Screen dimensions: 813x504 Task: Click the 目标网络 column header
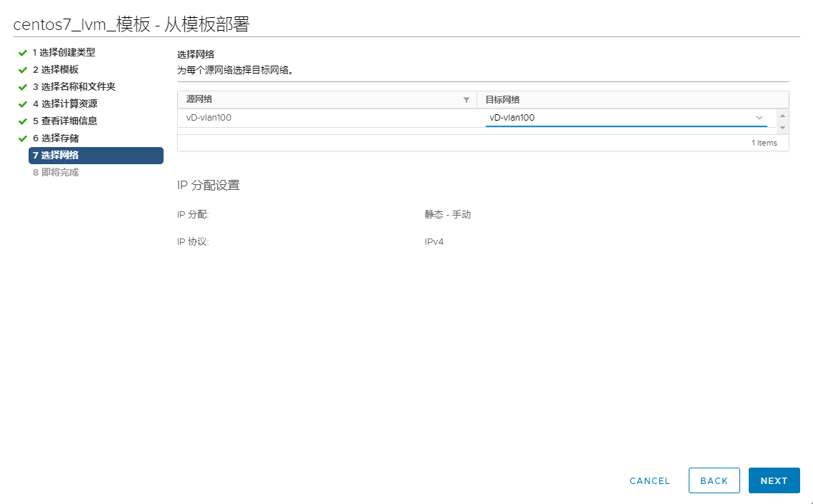tap(632, 99)
